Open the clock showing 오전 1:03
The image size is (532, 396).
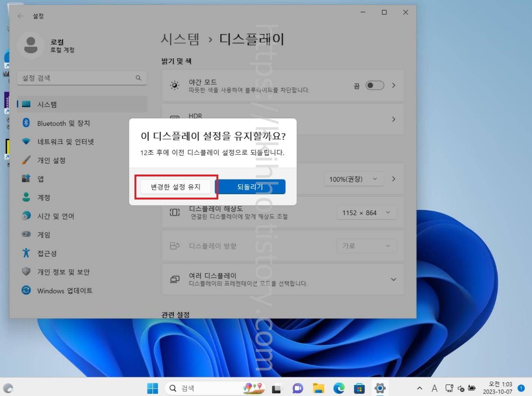click(497, 388)
